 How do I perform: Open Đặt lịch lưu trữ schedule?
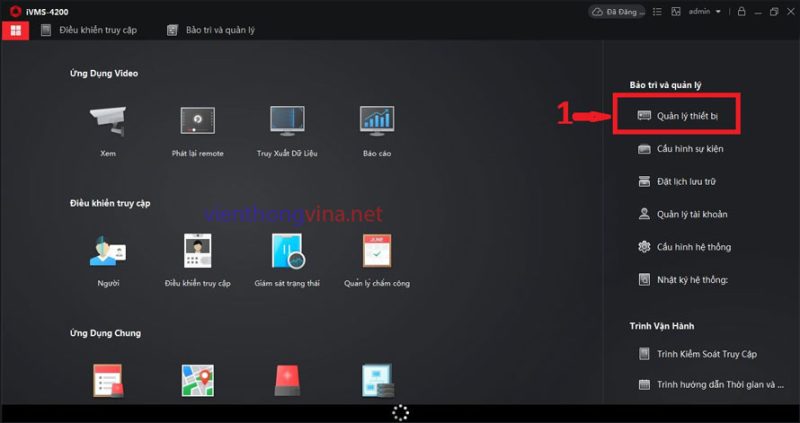click(x=677, y=182)
